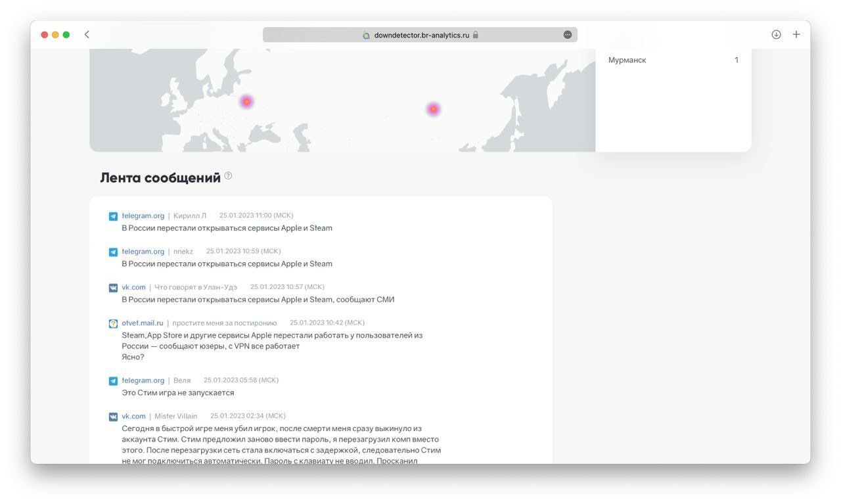Click timestamp 25.01.2023 11:00 (МСК)
Screen dimensions: 841x504
click(x=256, y=216)
